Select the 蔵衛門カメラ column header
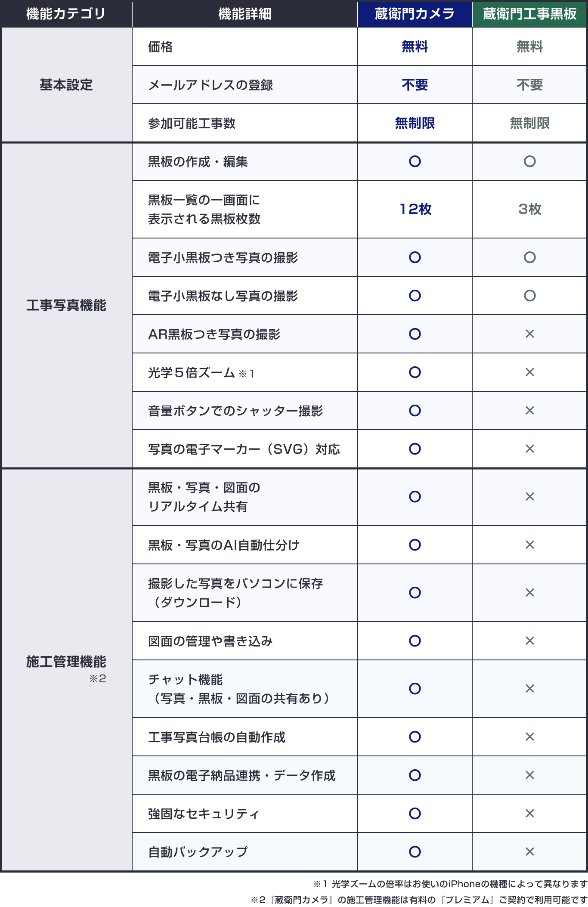 415,14
